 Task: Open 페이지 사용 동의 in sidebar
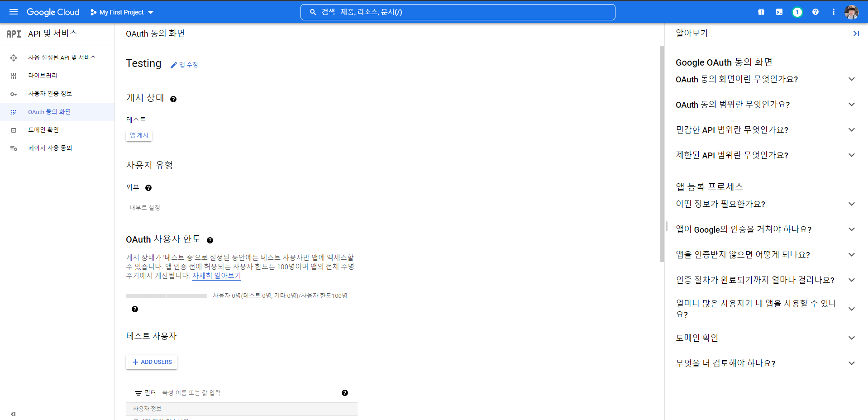pos(57,148)
